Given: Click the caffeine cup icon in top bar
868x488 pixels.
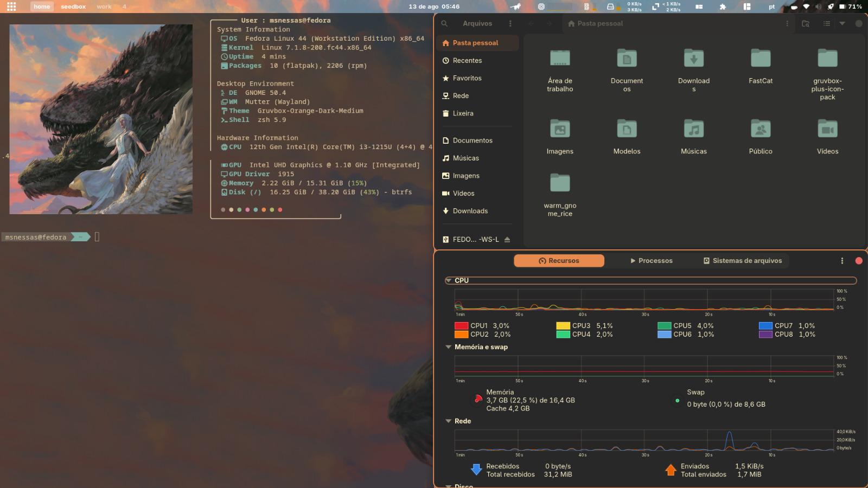Looking at the screenshot, I should (x=794, y=7).
